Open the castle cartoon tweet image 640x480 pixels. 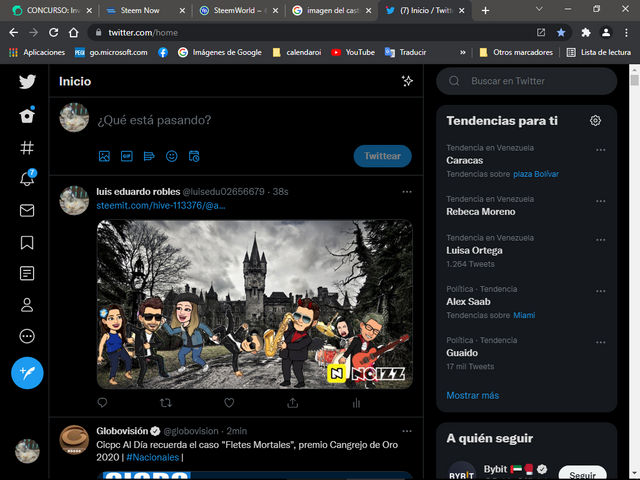click(x=255, y=304)
